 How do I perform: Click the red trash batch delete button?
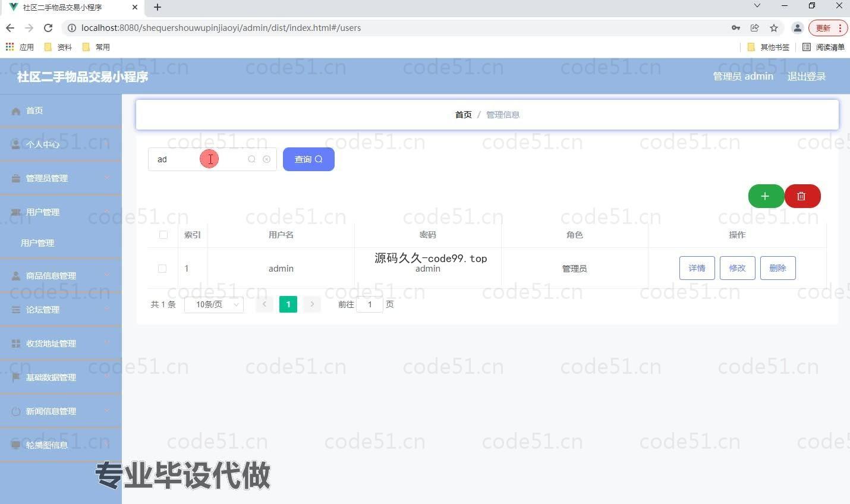click(x=802, y=196)
